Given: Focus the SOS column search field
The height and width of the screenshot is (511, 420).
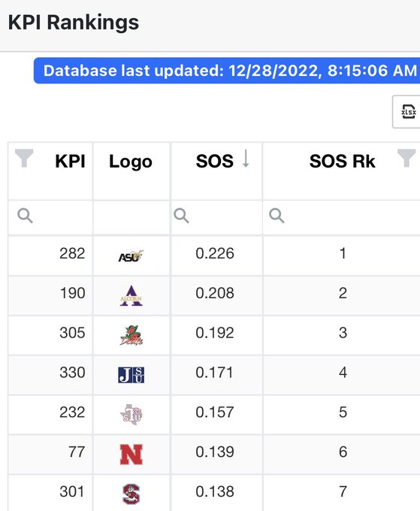Looking at the screenshot, I should click(216, 217).
